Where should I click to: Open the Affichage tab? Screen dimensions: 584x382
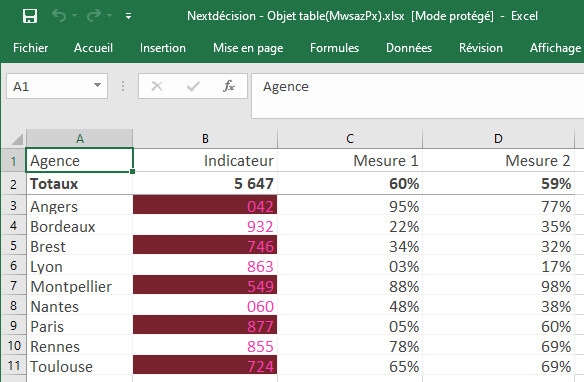[x=555, y=48]
